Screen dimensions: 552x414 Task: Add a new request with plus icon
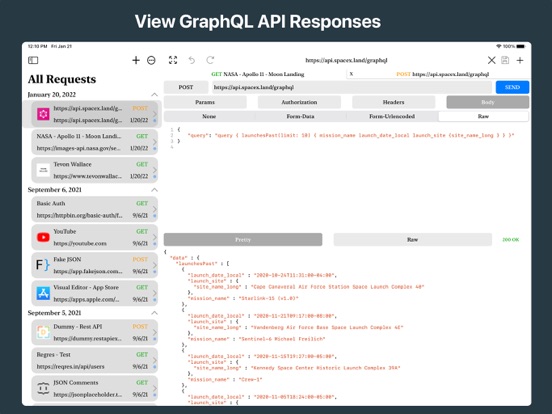click(x=136, y=60)
